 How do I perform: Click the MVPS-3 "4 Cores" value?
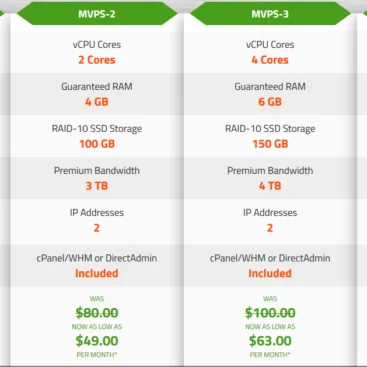(270, 60)
